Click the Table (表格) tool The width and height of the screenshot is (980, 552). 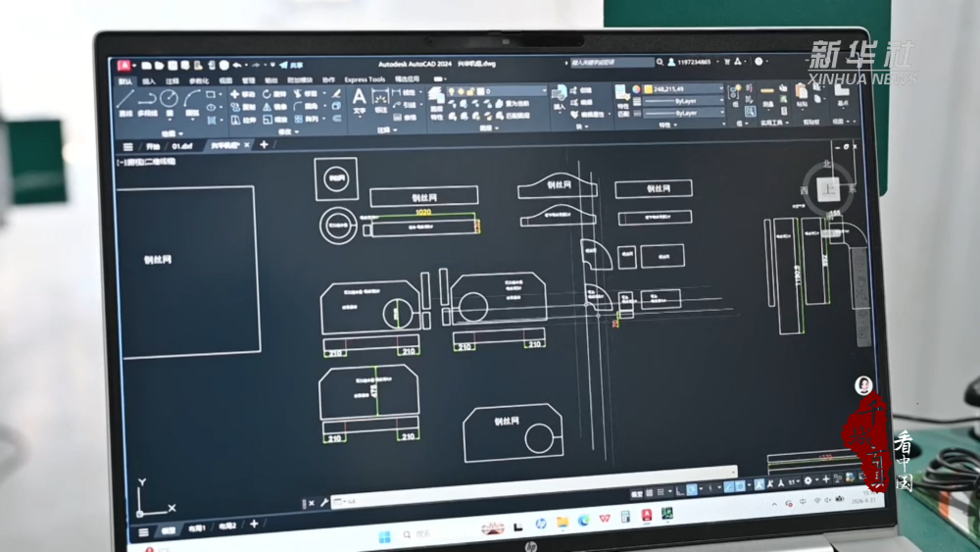pyautogui.click(x=407, y=117)
